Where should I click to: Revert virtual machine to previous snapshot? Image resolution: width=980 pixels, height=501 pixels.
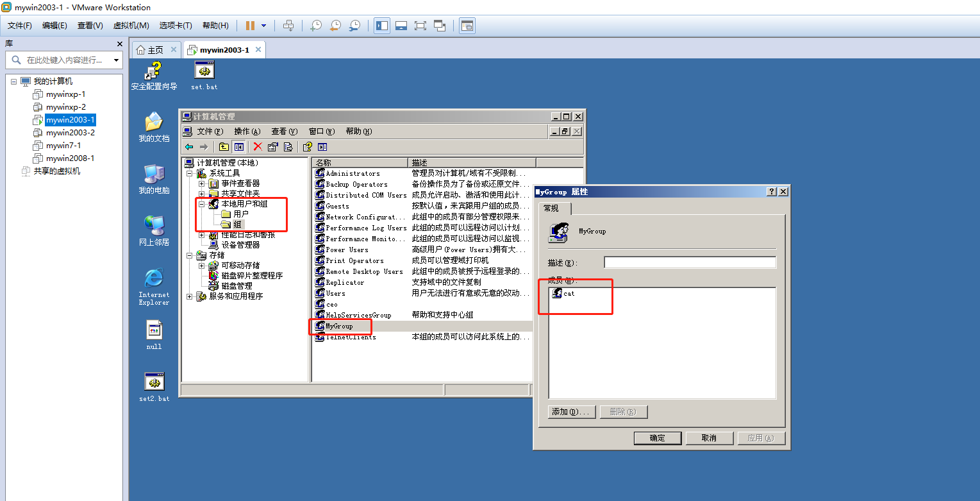[335, 26]
